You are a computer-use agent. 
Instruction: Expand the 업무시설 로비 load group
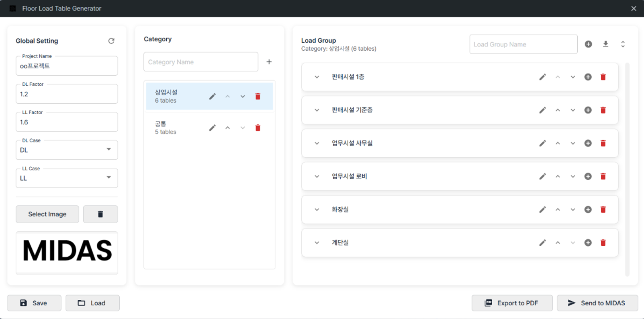pyautogui.click(x=317, y=177)
